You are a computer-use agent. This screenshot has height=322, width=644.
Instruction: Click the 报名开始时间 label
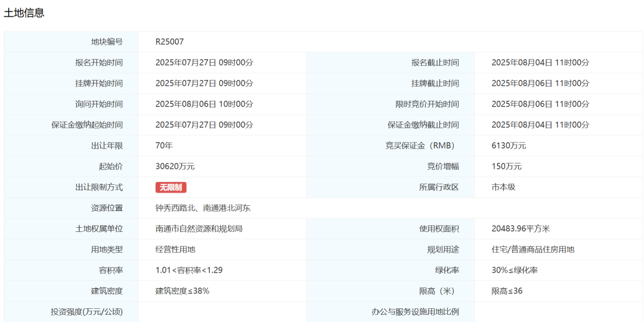(99, 63)
